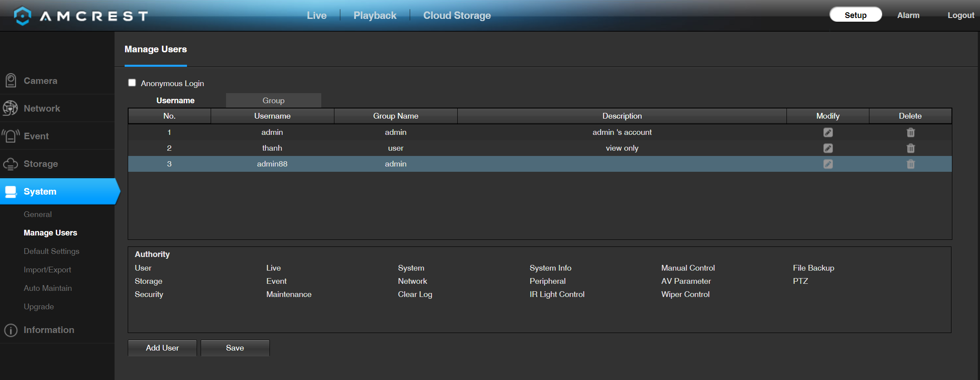Select the Import/Export submenu item
This screenshot has height=380, width=980.
tap(47, 270)
